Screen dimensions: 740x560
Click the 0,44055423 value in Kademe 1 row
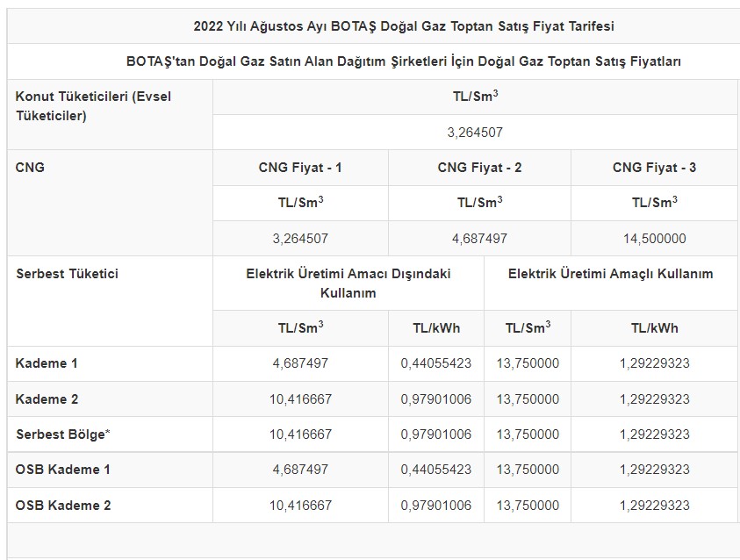pyautogui.click(x=435, y=363)
